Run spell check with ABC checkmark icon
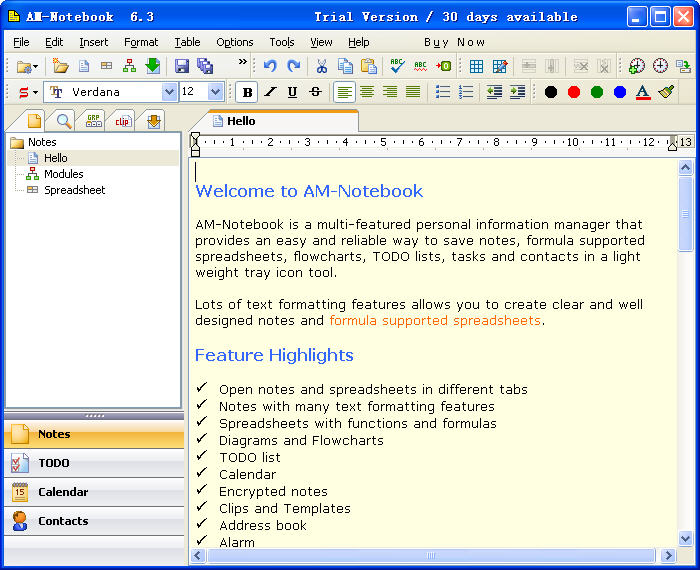 (x=397, y=66)
